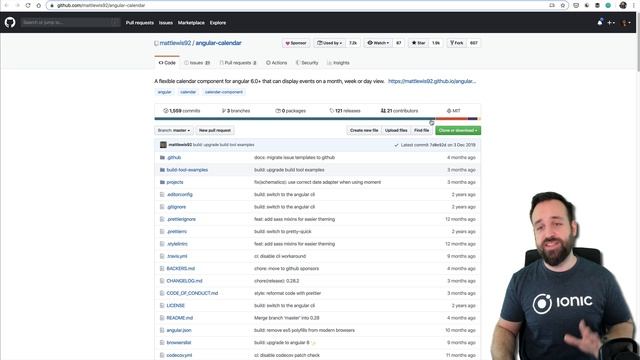Click Create new file button
The image size is (640, 360).
364,130
